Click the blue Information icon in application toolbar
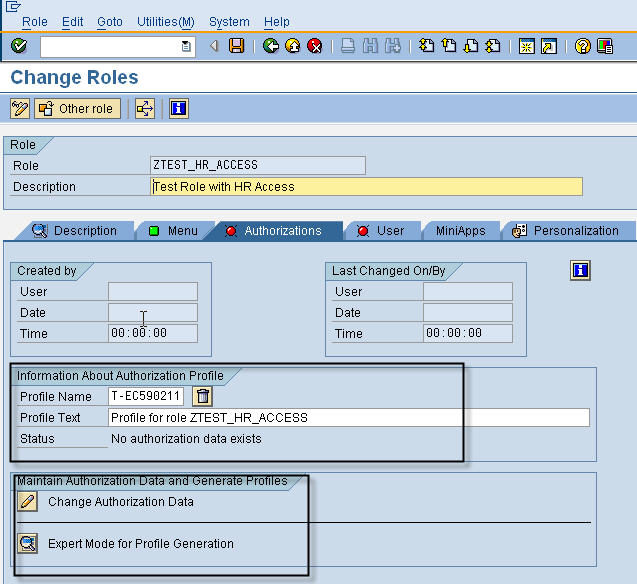 pyautogui.click(x=179, y=108)
